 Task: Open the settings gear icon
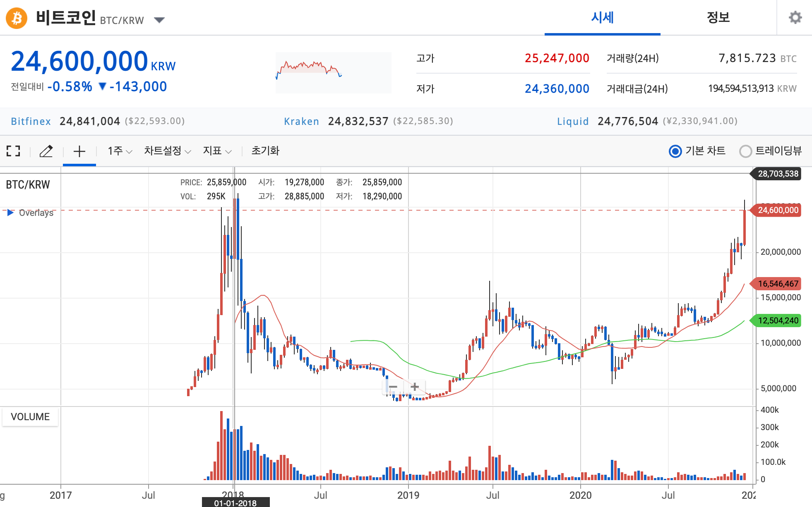pyautogui.click(x=795, y=18)
